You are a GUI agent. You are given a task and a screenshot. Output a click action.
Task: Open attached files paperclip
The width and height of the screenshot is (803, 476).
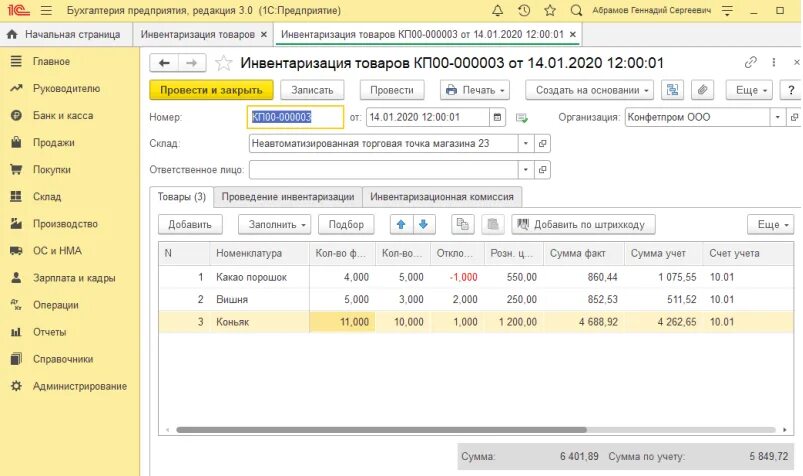coord(703,90)
